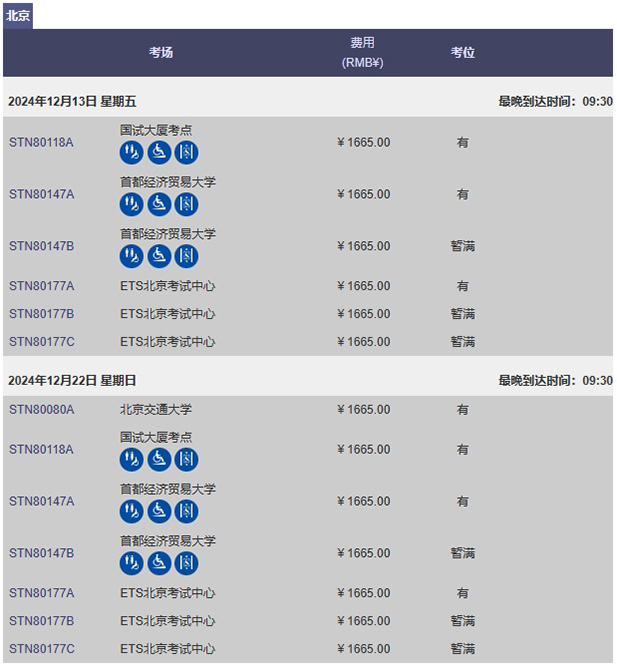Click 暂满 status for STN80177C on December 13
Image resolution: width=617 pixels, height=667 pixels.
click(463, 342)
